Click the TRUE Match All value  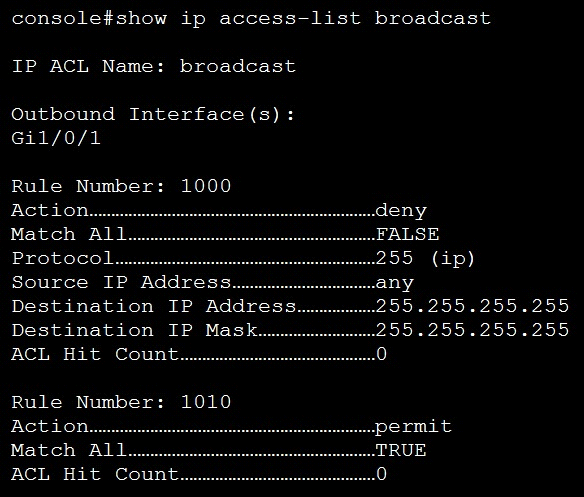[x=401, y=450]
